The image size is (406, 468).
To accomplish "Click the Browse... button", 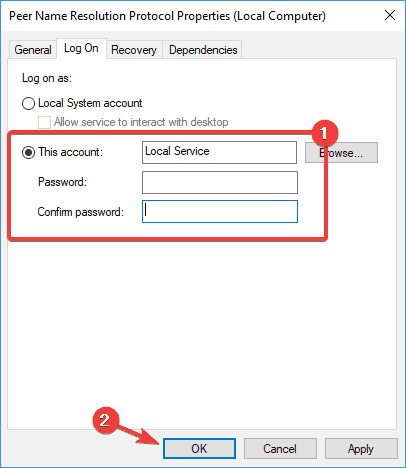I will 341,153.
